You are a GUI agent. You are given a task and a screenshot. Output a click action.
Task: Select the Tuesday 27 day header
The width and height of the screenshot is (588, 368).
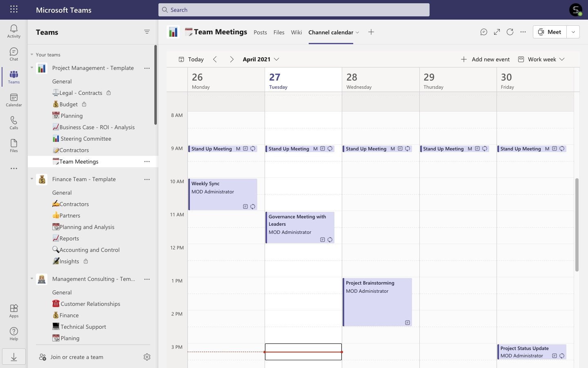(303, 80)
